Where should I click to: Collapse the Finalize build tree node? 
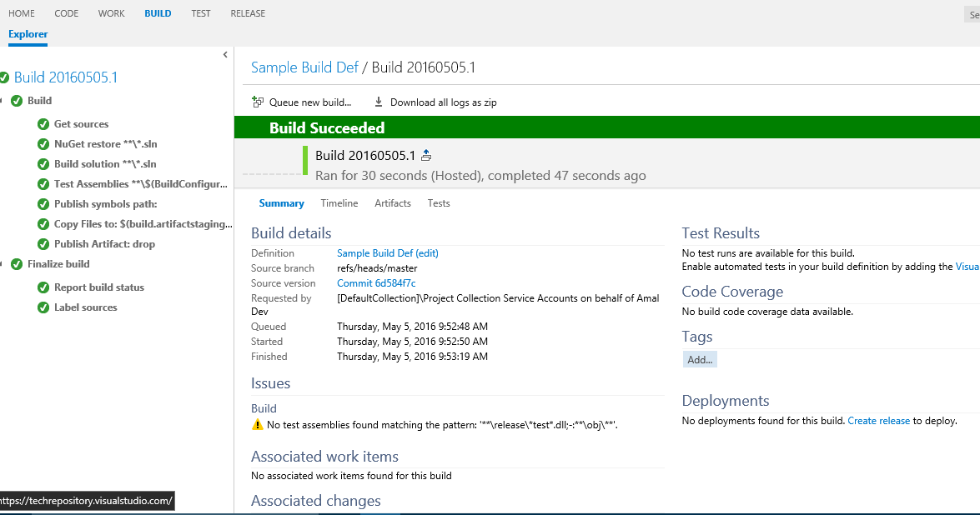[x=2, y=264]
